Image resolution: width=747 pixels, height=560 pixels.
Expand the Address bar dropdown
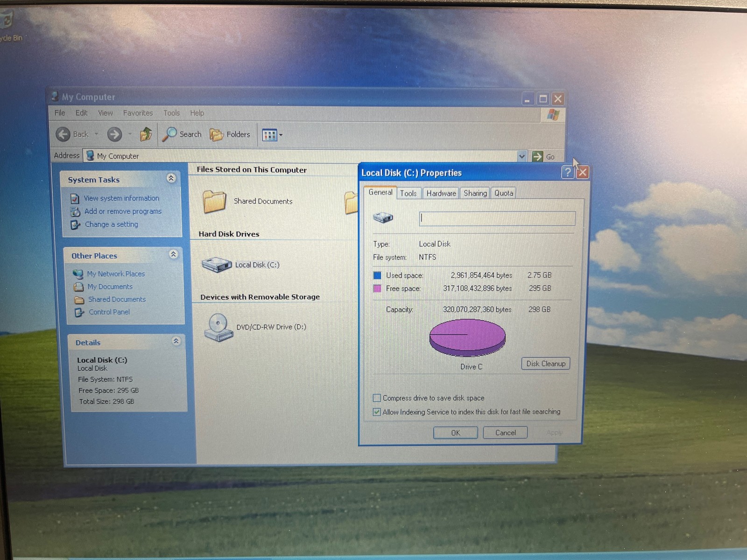click(522, 156)
